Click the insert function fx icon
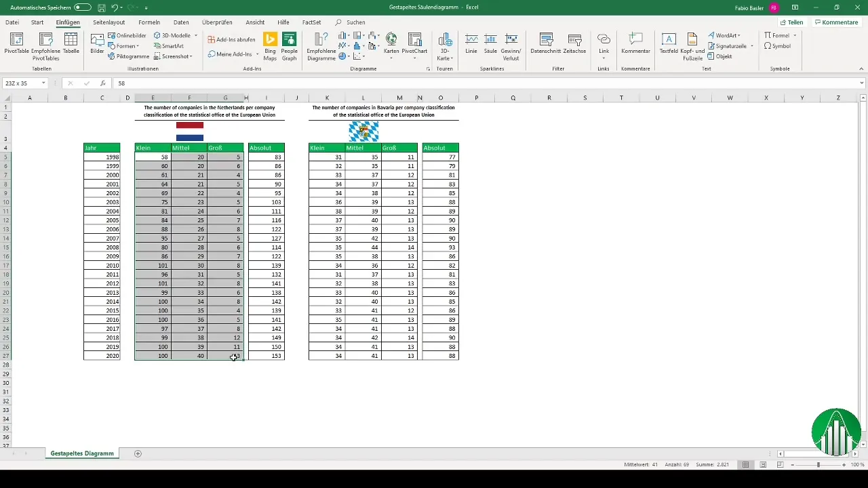This screenshot has width=868, height=488. [102, 83]
